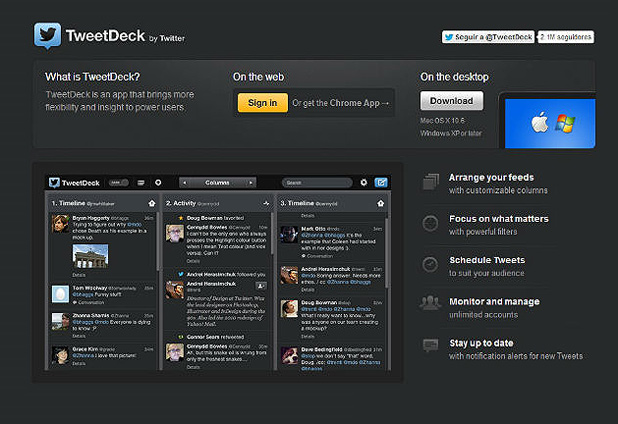618x424 pixels.
Task: Toggle the switch next to TweetDeck logo
Action: [120, 183]
